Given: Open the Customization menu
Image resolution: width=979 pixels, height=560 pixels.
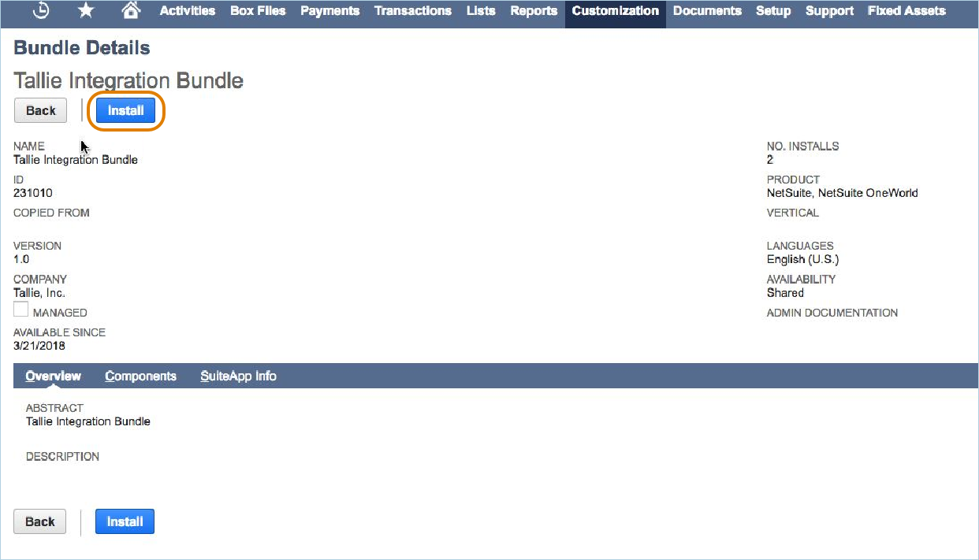Looking at the screenshot, I should [616, 11].
